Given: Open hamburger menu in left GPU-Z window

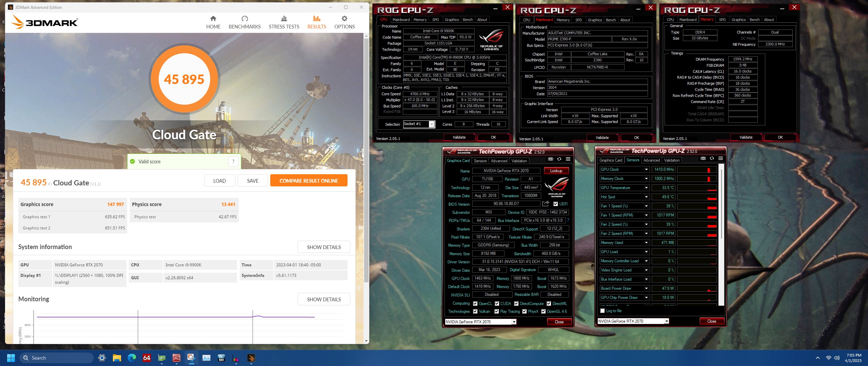Looking at the screenshot, I should (x=568, y=159).
